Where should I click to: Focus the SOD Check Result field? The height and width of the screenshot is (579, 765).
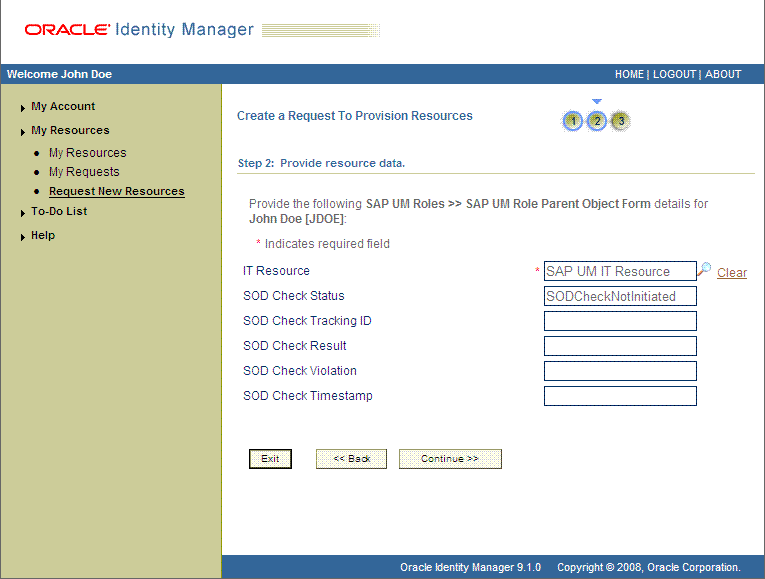[x=620, y=346]
